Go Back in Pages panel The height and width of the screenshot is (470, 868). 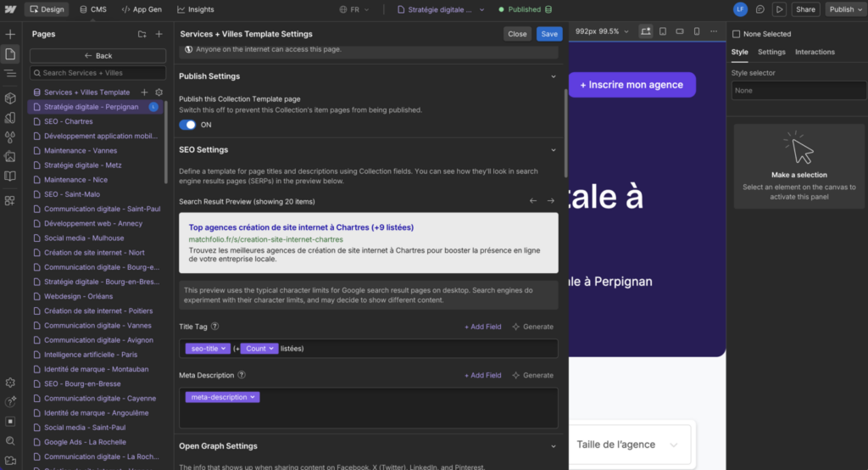(98, 55)
